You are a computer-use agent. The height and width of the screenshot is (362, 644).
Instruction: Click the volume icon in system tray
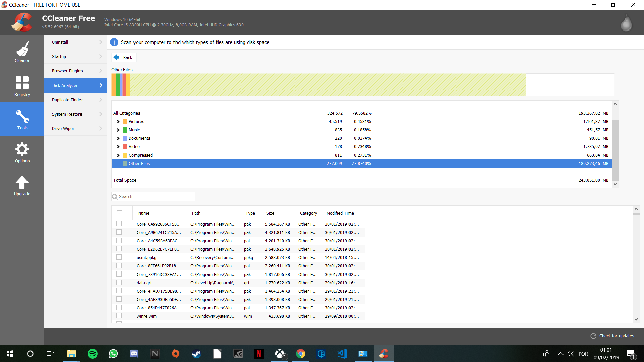coord(571,354)
